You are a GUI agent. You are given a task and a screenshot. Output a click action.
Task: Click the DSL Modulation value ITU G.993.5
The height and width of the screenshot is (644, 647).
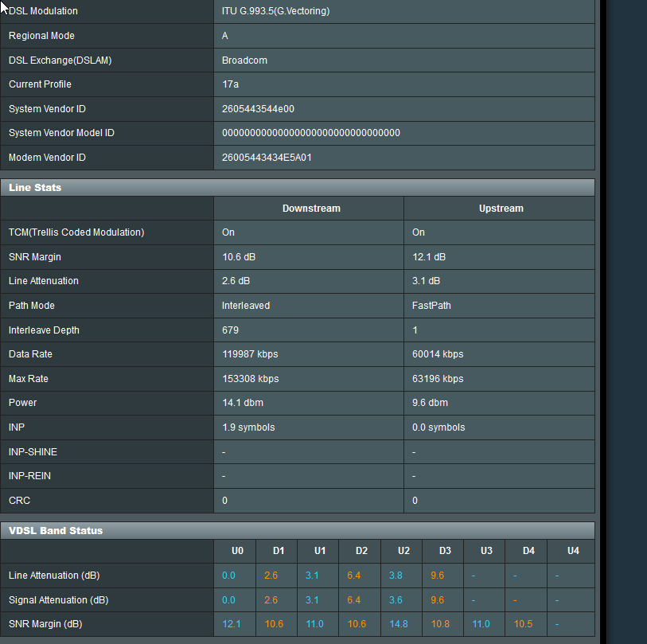coord(275,11)
